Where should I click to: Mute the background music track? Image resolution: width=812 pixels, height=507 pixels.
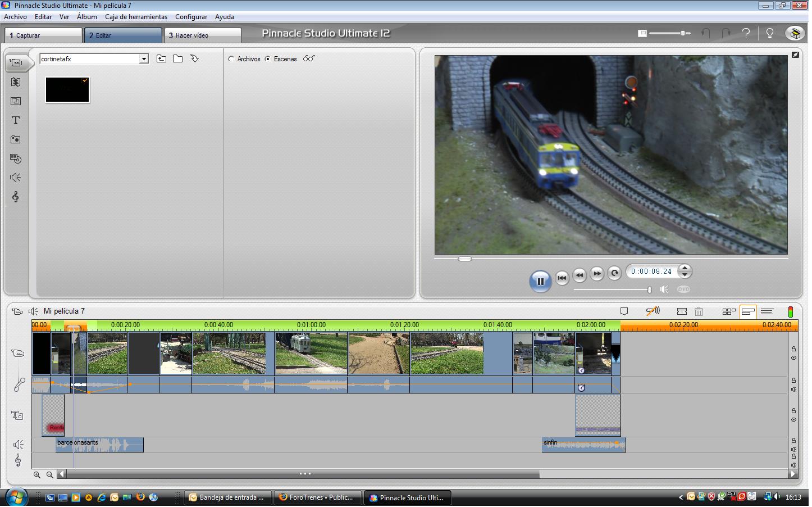(x=793, y=465)
